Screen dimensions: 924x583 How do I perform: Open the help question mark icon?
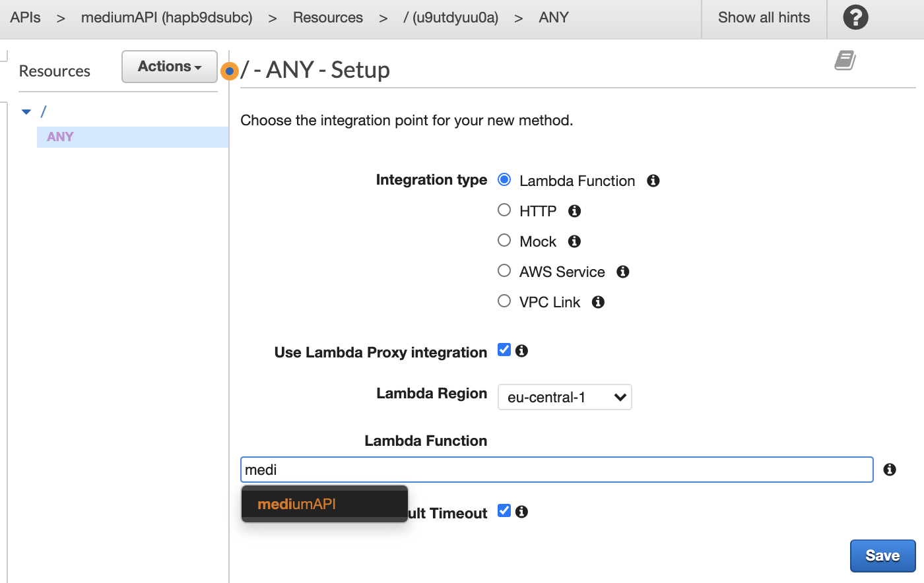tap(855, 17)
